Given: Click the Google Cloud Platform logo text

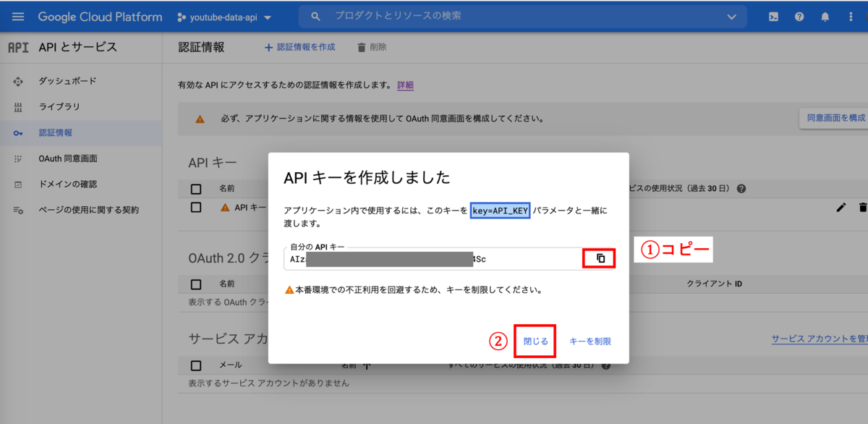Looking at the screenshot, I should [x=100, y=17].
